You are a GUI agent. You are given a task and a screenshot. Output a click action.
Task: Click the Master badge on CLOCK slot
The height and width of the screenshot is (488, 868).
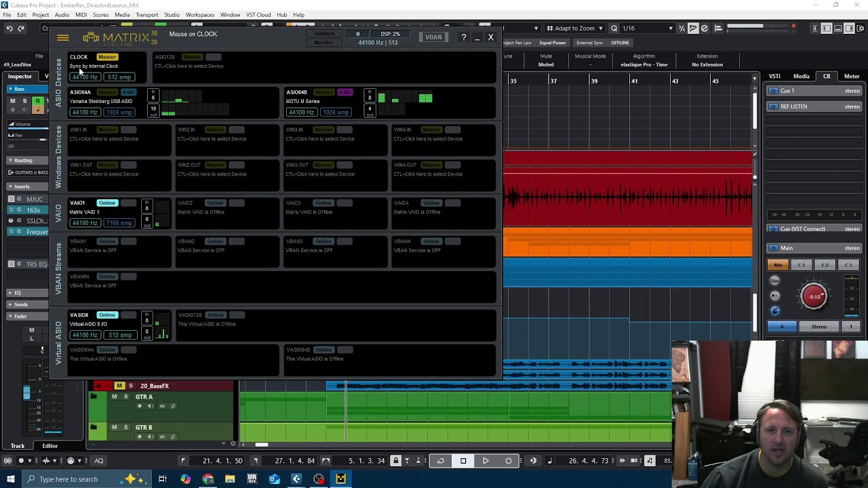tap(107, 57)
